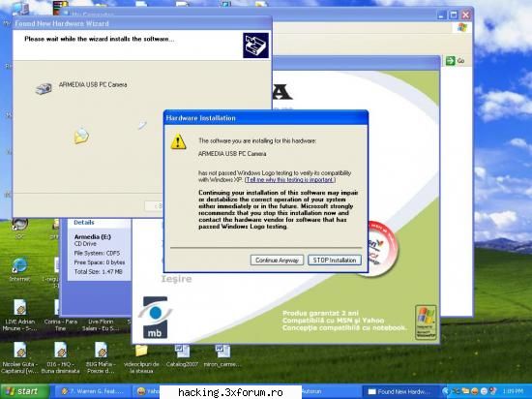This screenshot has width=532, height=399.
Task: Switch to the Yahoo taskbar item
Action: pyautogui.click(x=147, y=391)
